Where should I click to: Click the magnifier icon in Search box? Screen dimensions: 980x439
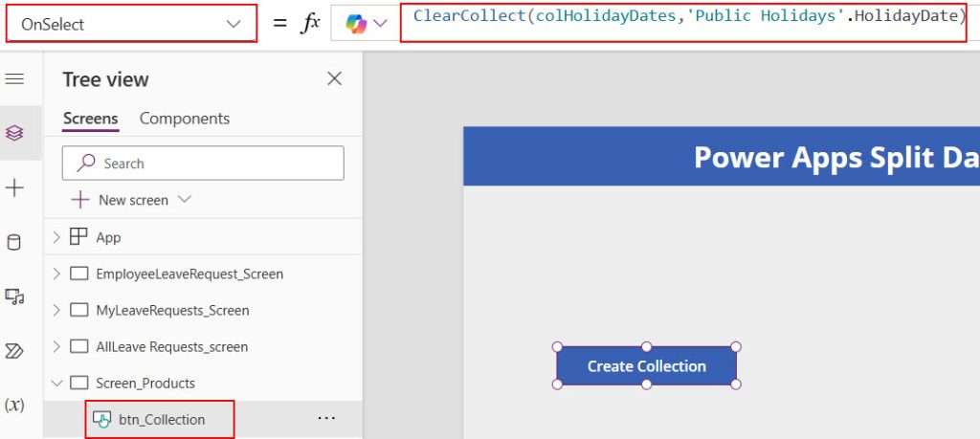85,163
